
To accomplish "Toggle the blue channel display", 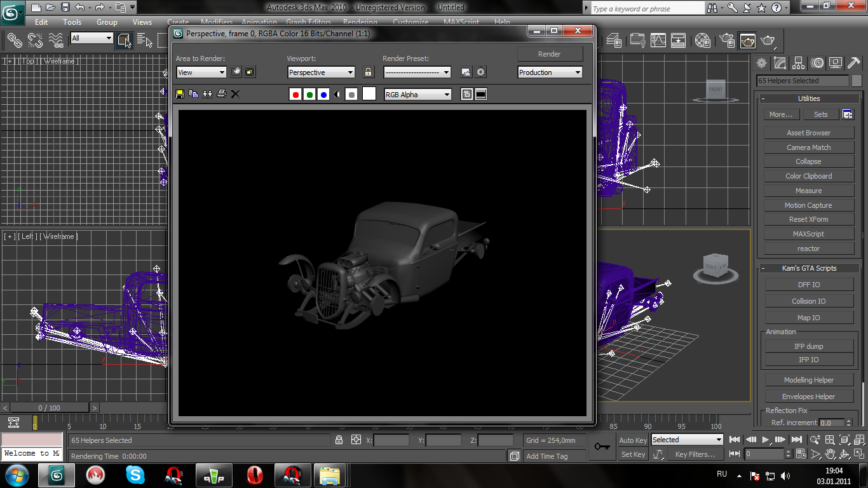I will pyautogui.click(x=323, y=95).
